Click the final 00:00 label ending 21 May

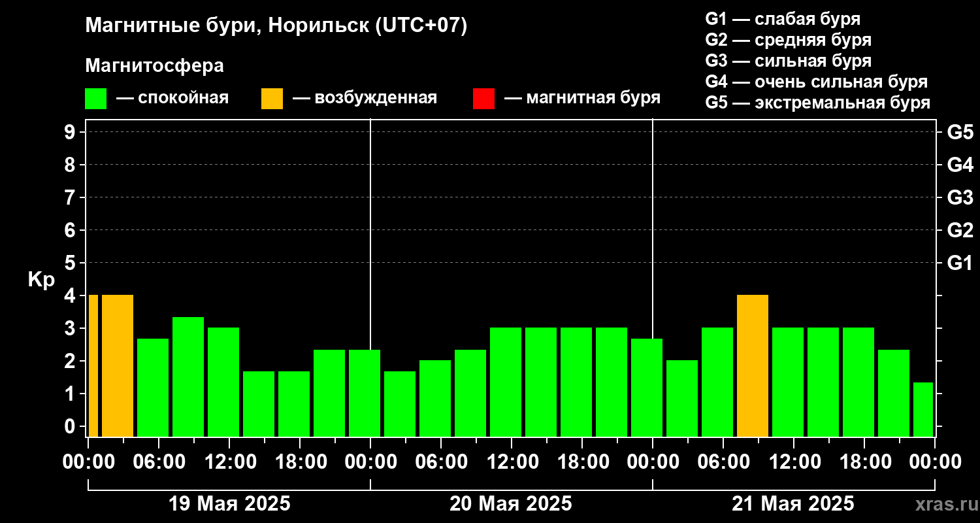coord(935,462)
